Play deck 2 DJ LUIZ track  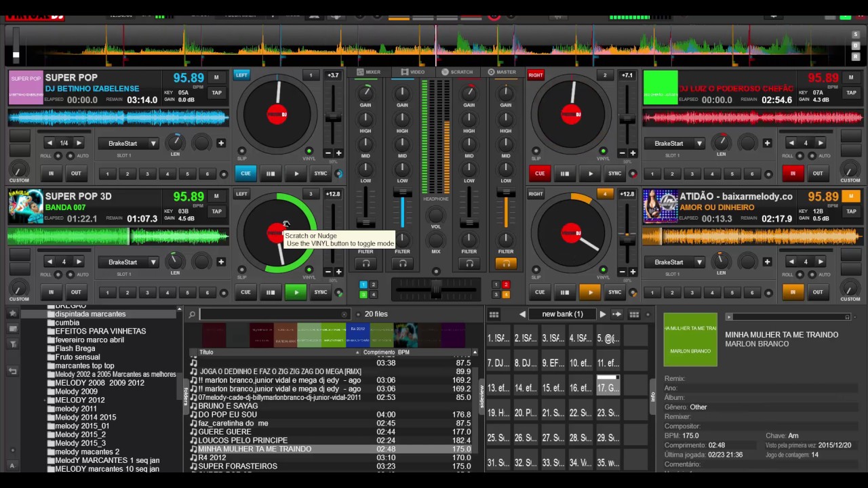coord(590,174)
